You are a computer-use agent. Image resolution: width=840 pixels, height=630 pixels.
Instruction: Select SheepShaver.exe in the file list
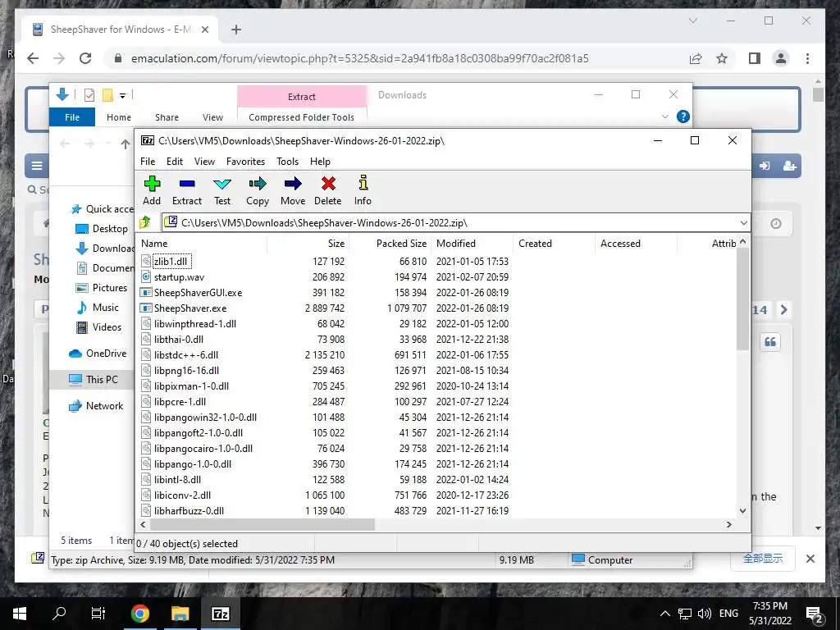coord(190,308)
